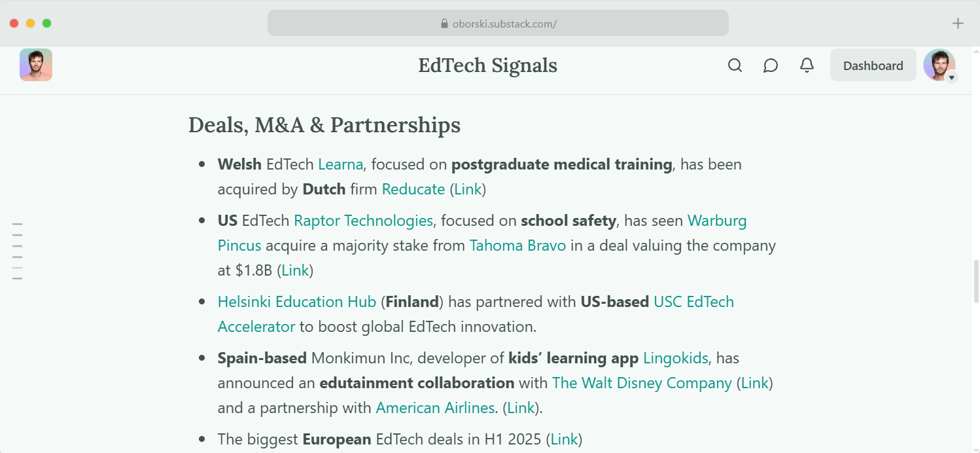Open the Lingokids link
Screen dimensions: 980x453
click(x=675, y=358)
